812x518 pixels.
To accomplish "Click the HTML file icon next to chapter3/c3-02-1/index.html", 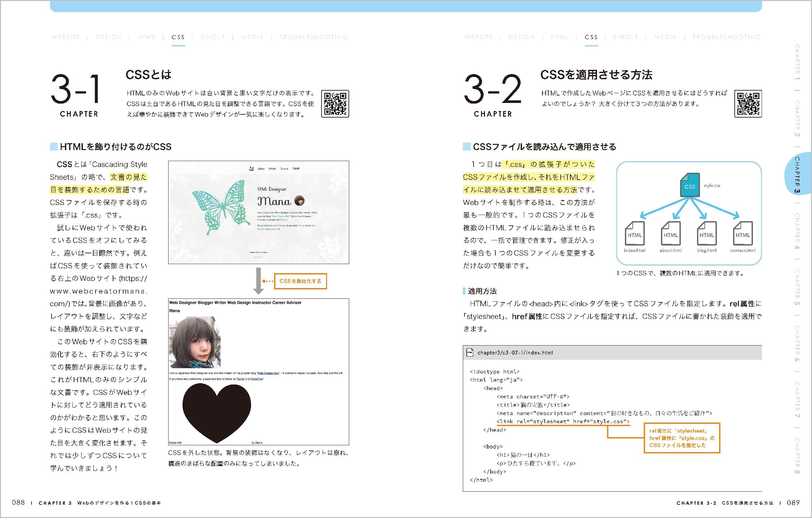I will pos(470,352).
